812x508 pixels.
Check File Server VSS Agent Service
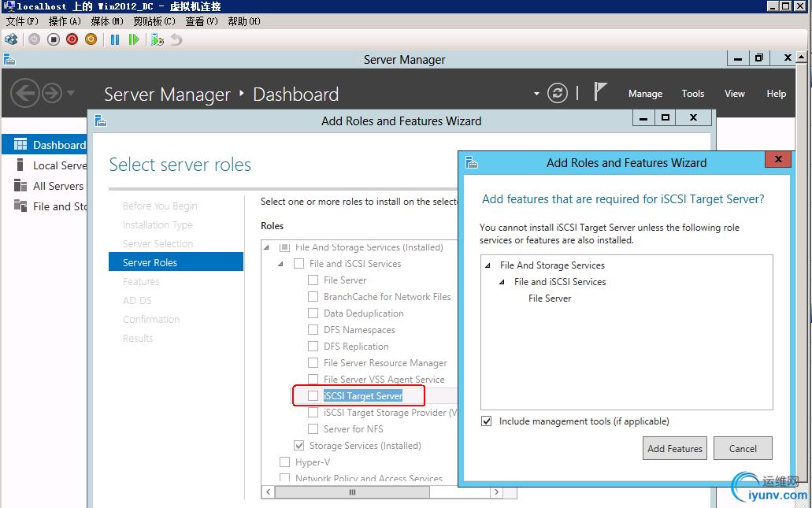[x=313, y=380]
